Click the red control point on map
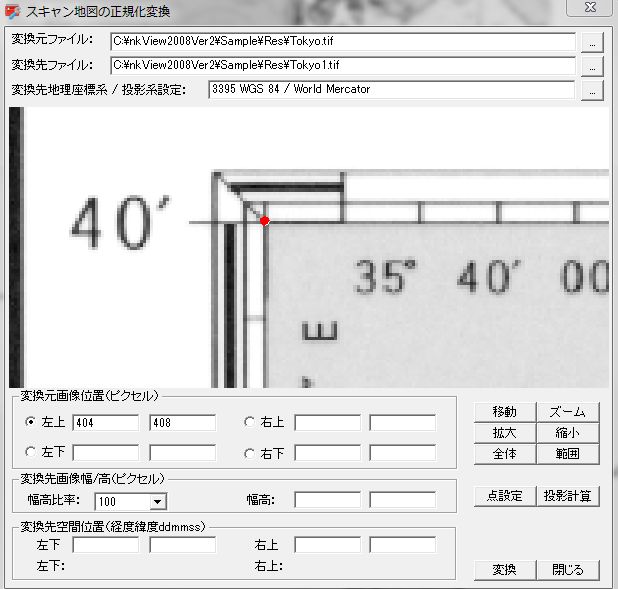 [x=264, y=221]
